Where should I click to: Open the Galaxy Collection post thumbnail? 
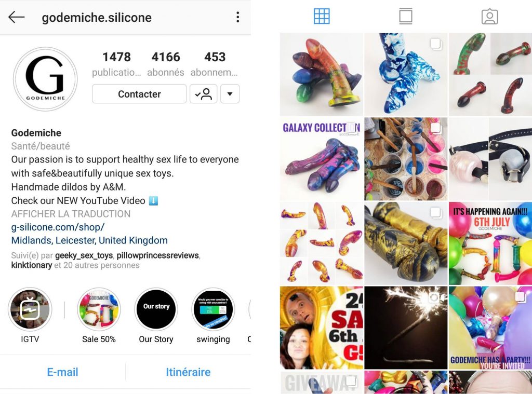click(x=321, y=159)
